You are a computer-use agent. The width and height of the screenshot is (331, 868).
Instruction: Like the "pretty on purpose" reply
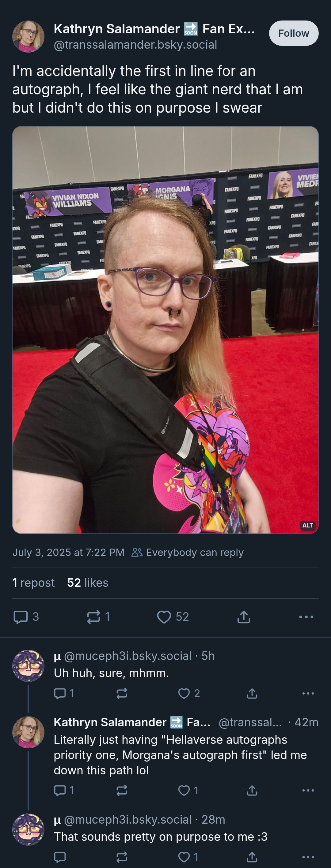pos(188,857)
